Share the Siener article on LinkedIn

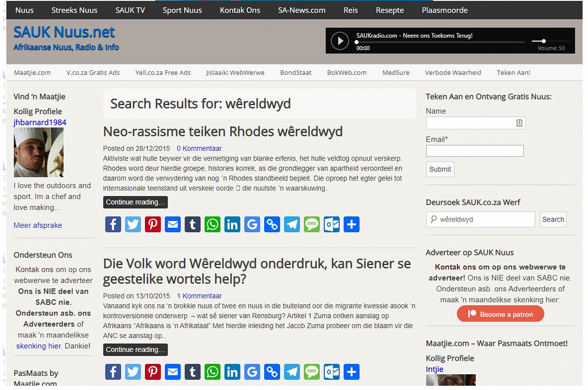click(232, 372)
